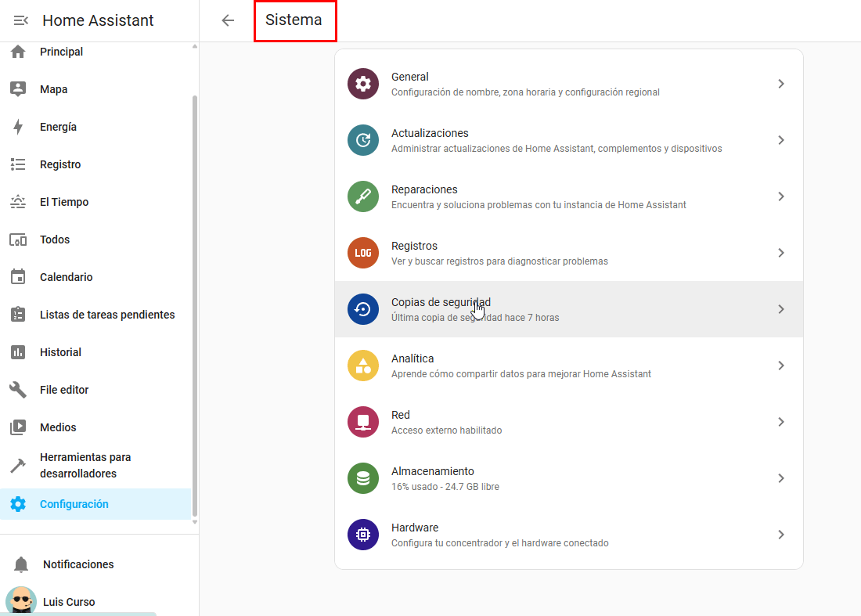861x616 pixels.
Task: Click 'Configura tu concentrador' description
Action: pos(499,543)
